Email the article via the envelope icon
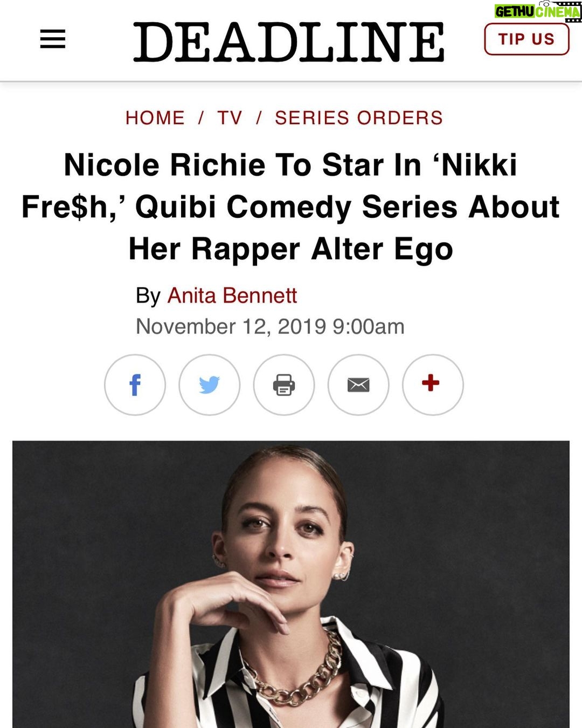Image resolution: width=582 pixels, height=728 pixels. coord(358,385)
